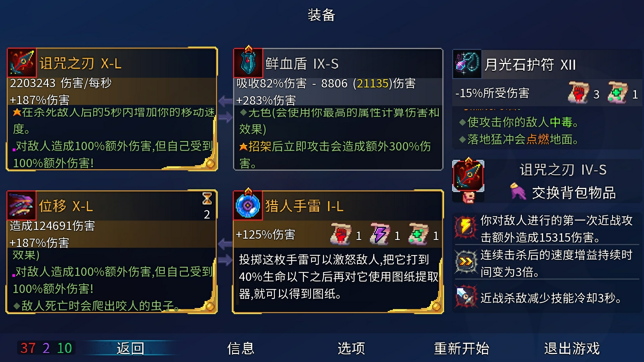Image resolution: width=644 pixels, height=362 pixels.
Task: Select the double-arrow speed buff mutation icon
Action: 466,262
